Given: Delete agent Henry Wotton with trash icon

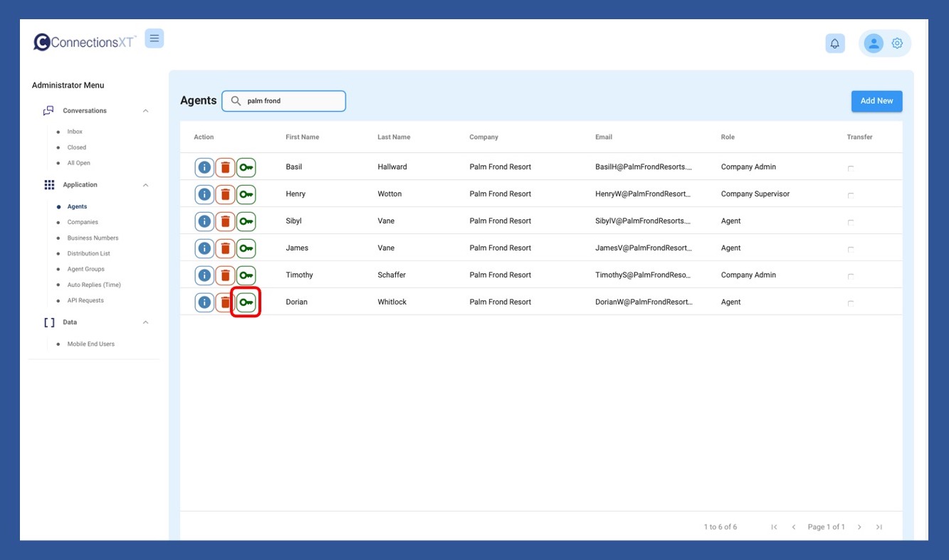Looking at the screenshot, I should (x=225, y=194).
